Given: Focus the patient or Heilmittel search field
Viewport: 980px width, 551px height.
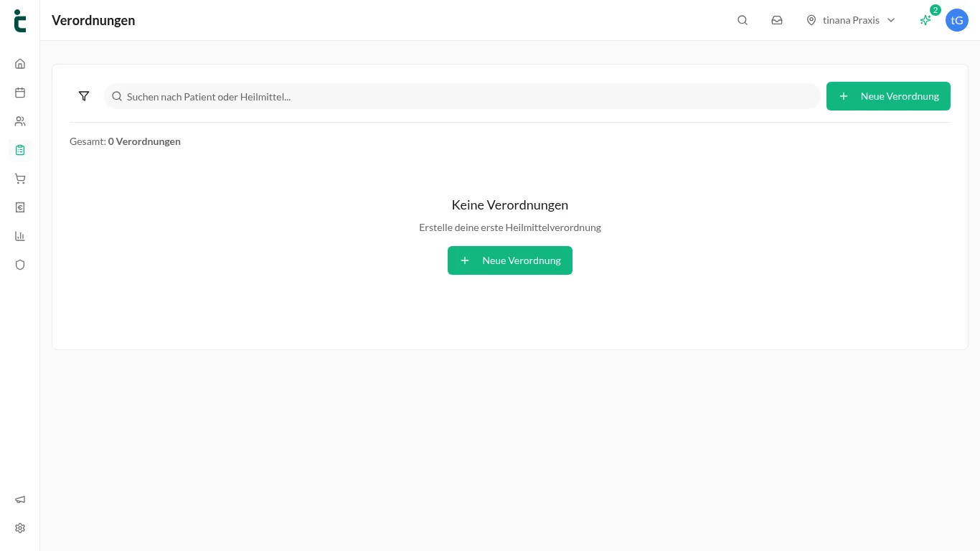Looking at the screenshot, I should pos(462,96).
